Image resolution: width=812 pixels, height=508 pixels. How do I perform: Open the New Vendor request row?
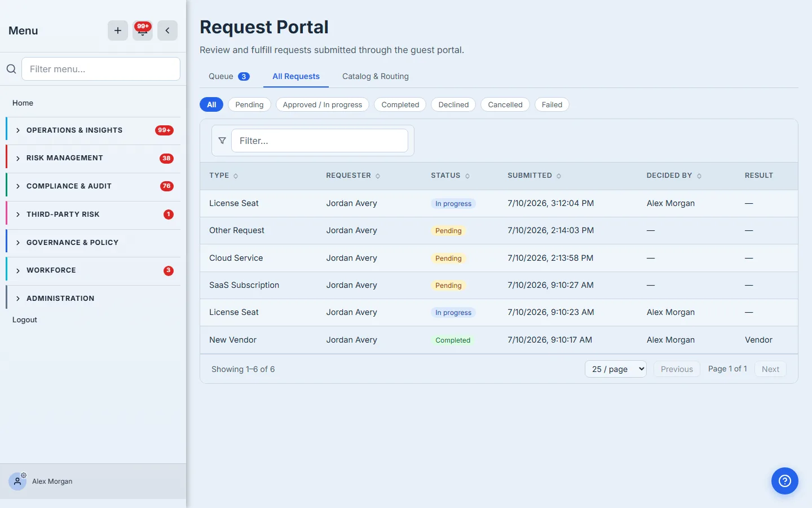click(x=499, y=340)
